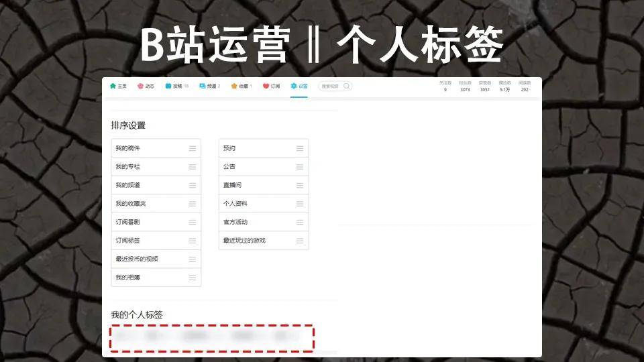The height and width of the screenshot is (362, 644).
Task: Click the blue gear 设置 icon
Action: 294,86
